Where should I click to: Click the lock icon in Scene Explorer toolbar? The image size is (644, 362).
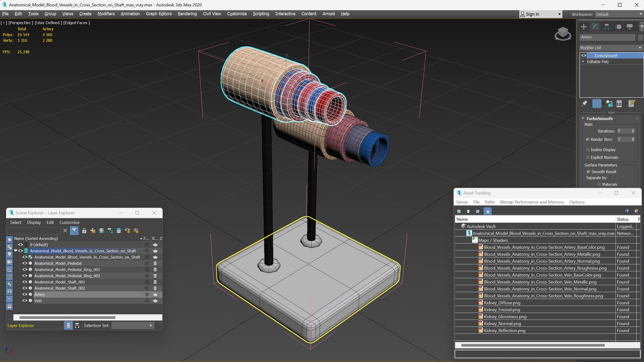point(84,231)
